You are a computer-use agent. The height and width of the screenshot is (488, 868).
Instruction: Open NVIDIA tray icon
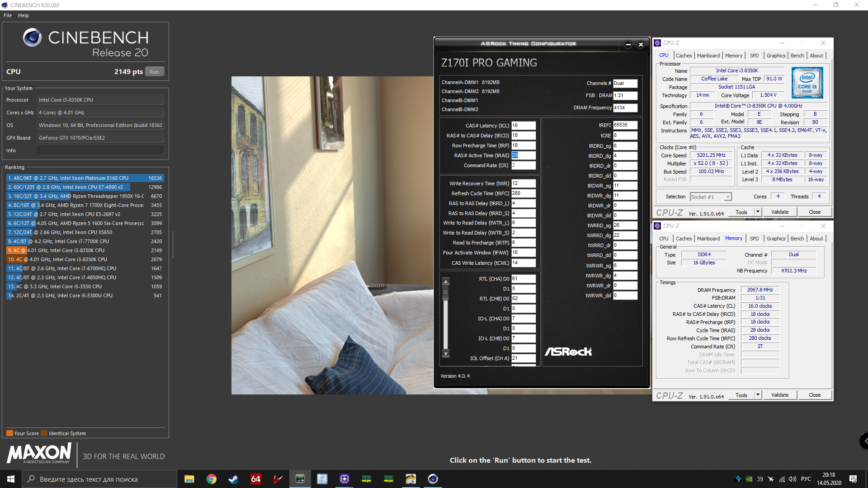coord(749,479)
